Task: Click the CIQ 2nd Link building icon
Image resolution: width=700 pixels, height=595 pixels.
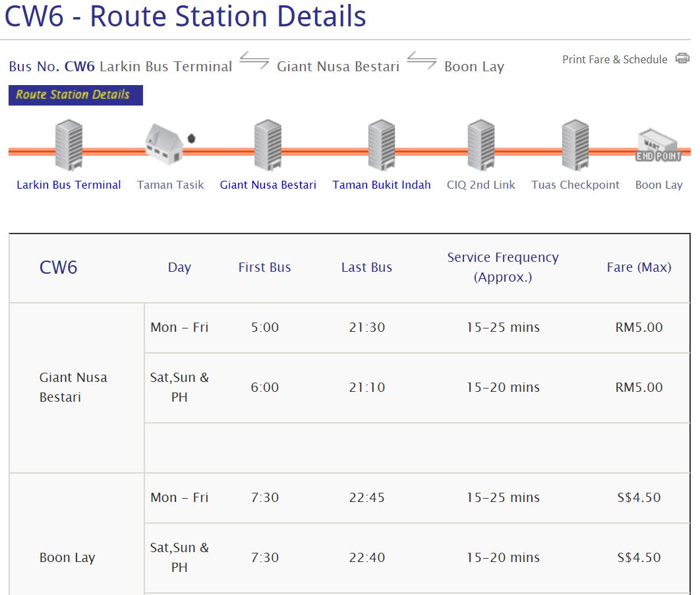Action: [481, 145]
